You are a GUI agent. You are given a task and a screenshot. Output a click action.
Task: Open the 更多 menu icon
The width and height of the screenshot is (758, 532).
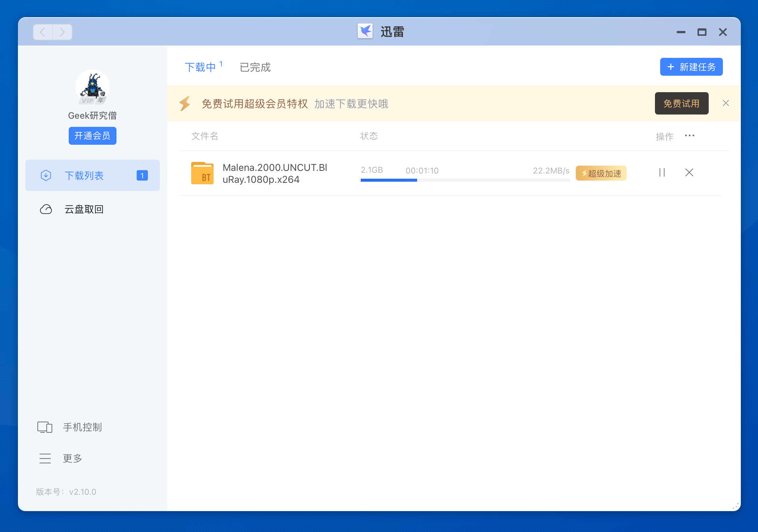pos(45,459)
